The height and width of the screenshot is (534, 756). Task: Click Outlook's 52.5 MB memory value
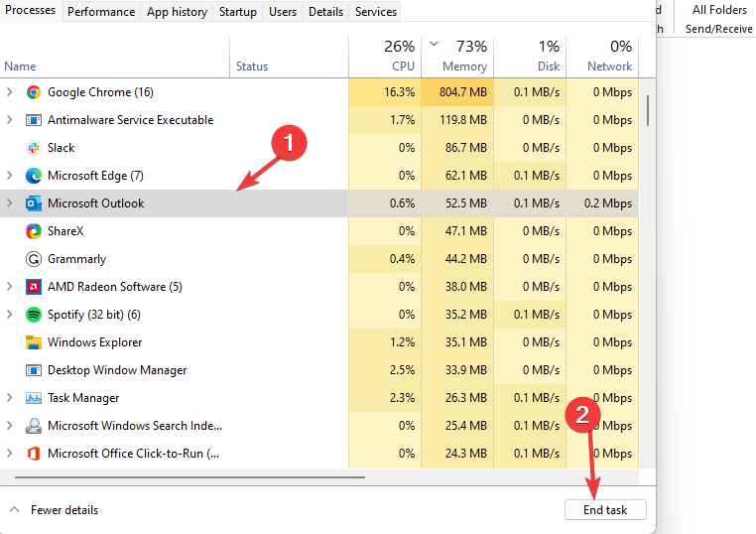465,203
